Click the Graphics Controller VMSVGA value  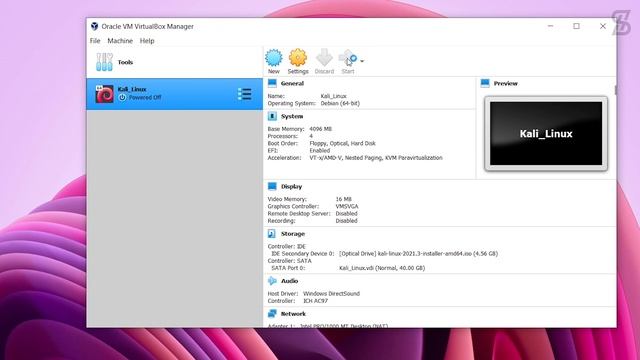click(x=347, y=207)
